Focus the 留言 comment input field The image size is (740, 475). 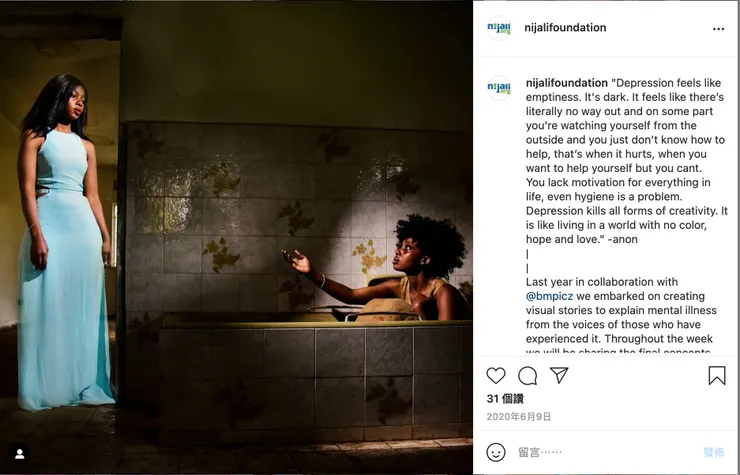(x=606, y=452)
